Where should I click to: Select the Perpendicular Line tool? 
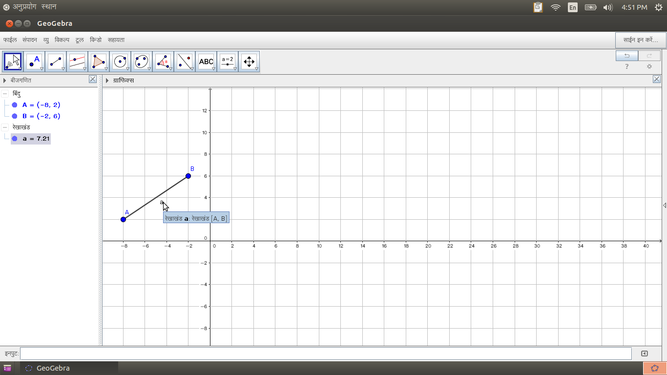pos(77,62)
